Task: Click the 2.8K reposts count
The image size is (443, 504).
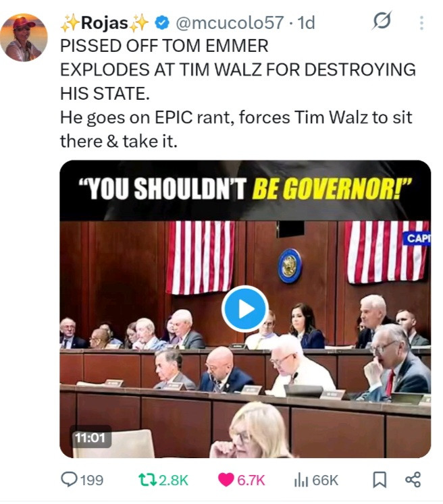Action: pos(174,480)
